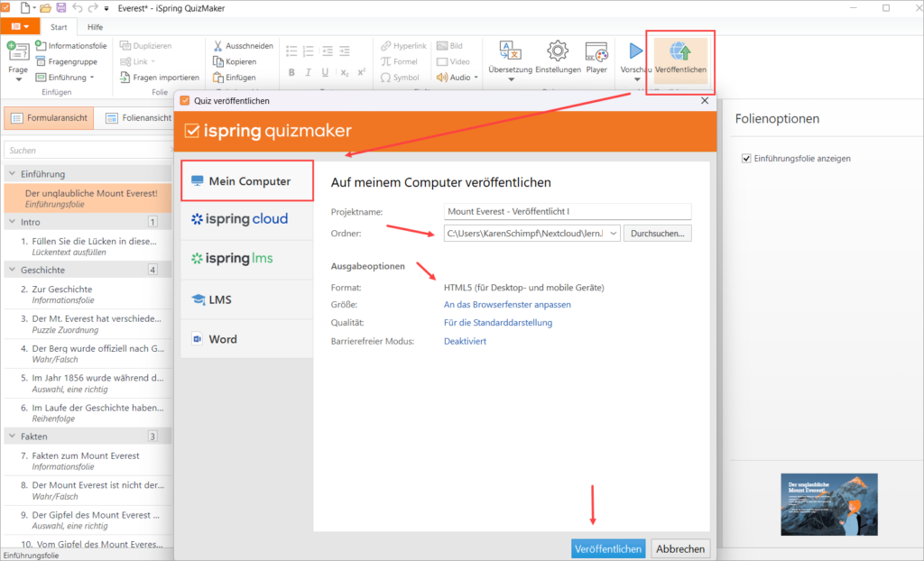Open the Hilfe ribbon tab
Image resolution: width=924 pixels, height=561 pixels.
[95, 27]
